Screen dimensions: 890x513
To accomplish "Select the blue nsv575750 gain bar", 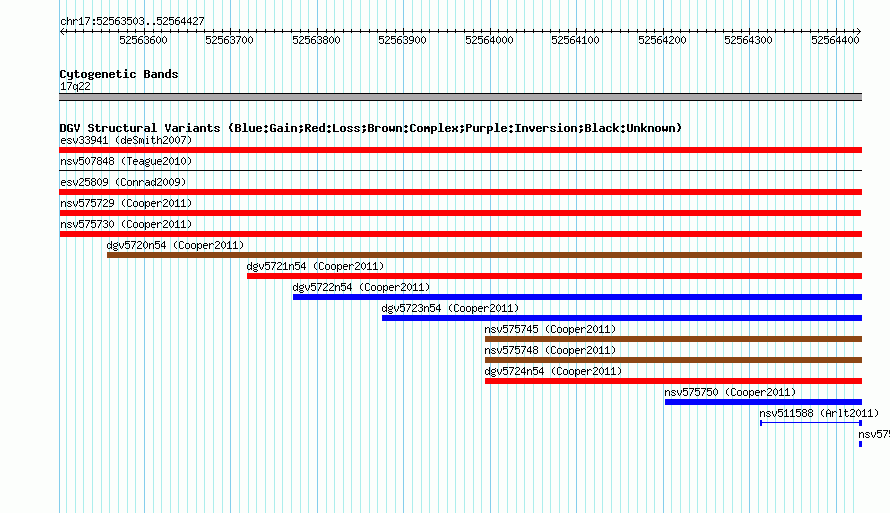I will point(763,402).
